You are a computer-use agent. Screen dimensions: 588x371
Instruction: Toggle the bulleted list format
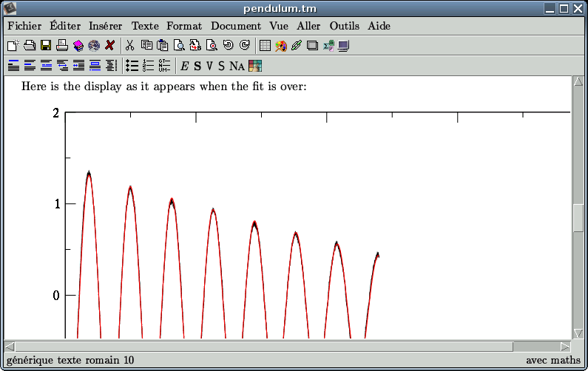point(132,66)
